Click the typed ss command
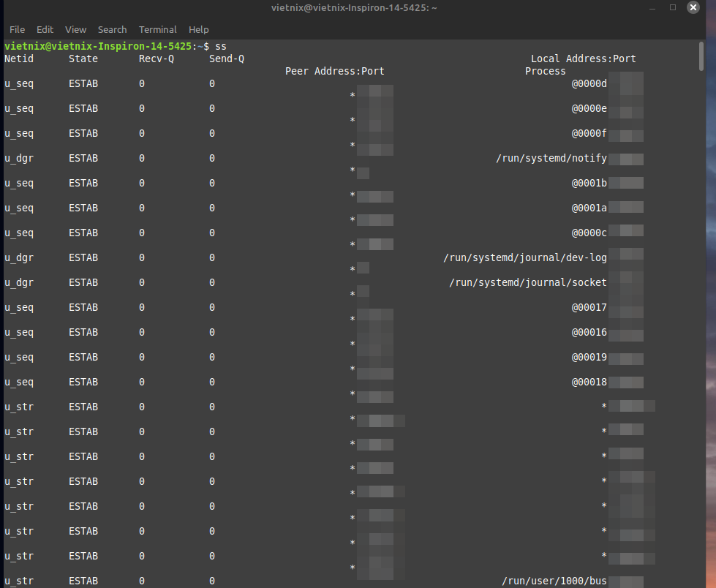The width and height of the screenshot is (716, 588). tap(221, 47)
